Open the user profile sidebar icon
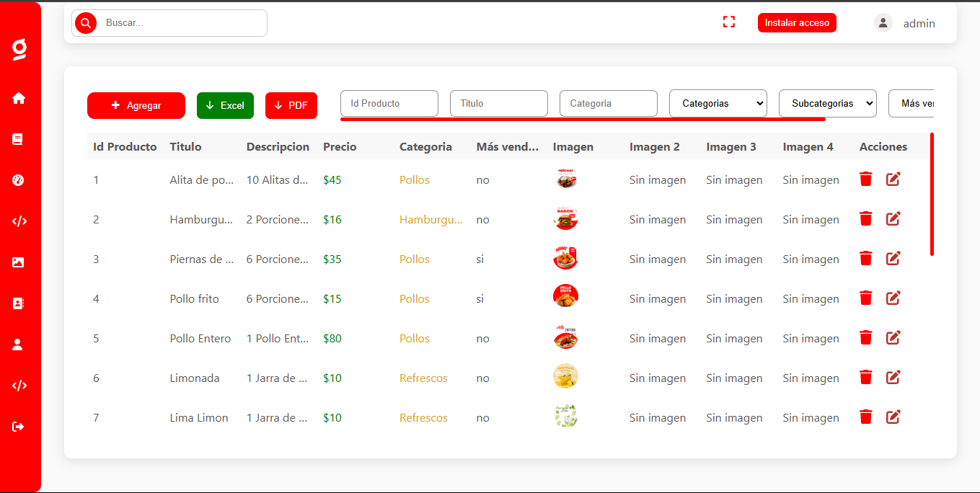Image resolution: width=980 pixels, height=493 pixels. 19,345
